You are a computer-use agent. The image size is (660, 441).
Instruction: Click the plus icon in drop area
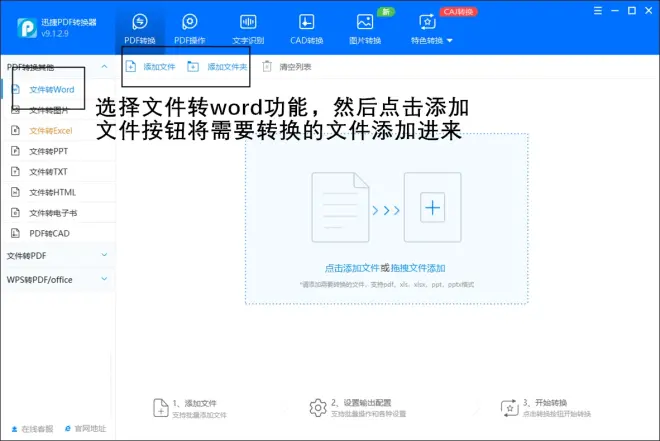(433, 207)
